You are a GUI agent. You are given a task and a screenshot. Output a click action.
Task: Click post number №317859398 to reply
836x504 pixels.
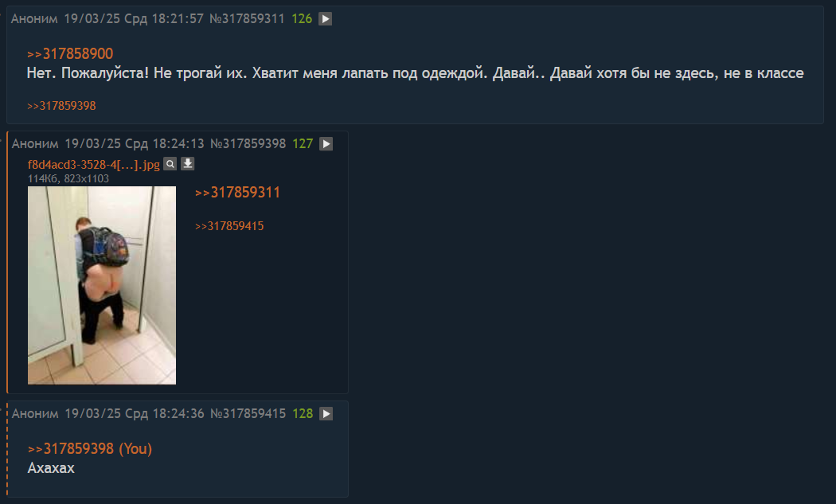[248, 144]
